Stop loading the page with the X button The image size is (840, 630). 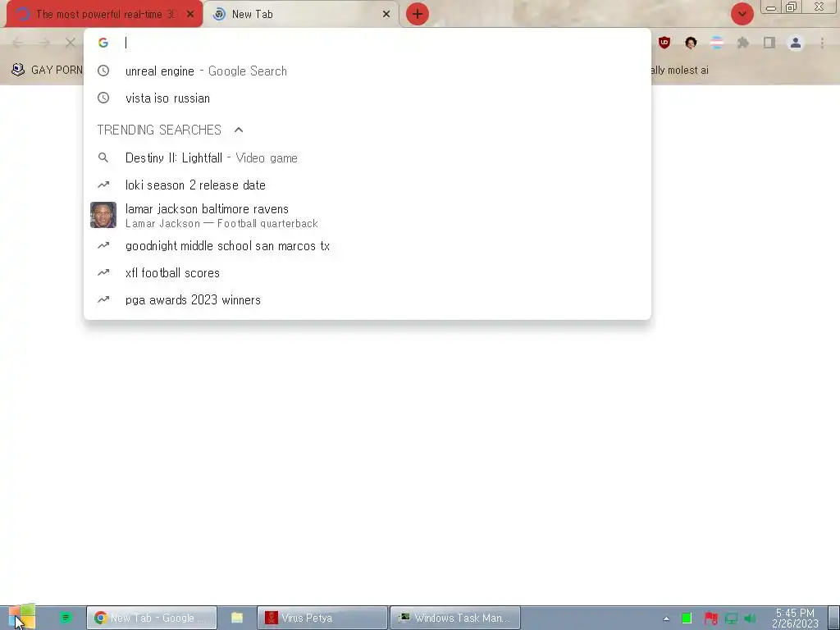coord(71,43)
